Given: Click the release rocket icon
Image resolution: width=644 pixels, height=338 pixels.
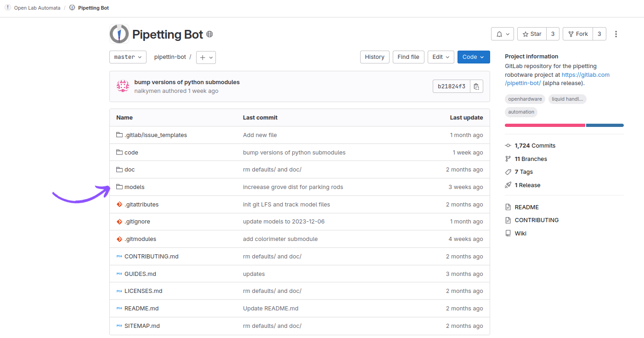Looking at the screenshot, I should [508, 185].
